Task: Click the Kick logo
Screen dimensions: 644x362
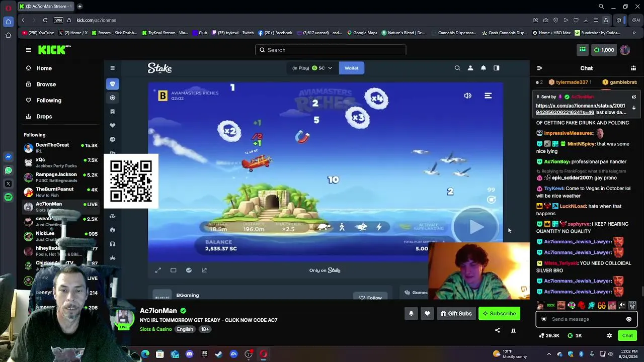Action: pos(54,50)
